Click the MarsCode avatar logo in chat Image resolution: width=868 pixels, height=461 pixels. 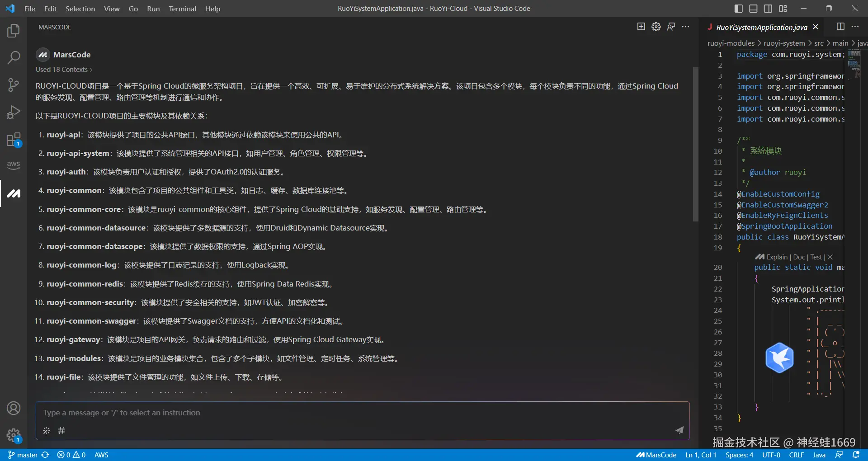42,55
